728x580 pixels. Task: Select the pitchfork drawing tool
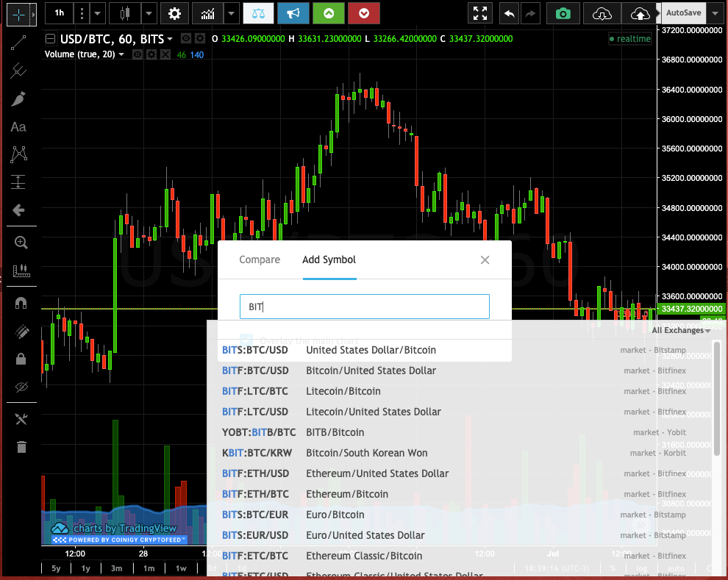pyautogui.click(x=18, y=71)
